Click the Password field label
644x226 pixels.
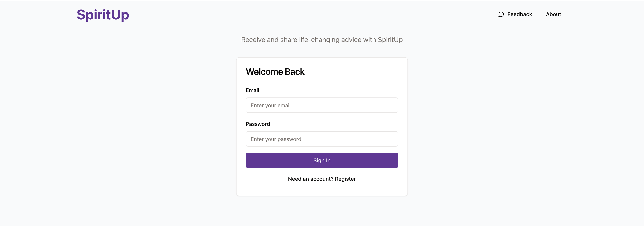click(x=257, y=124)
